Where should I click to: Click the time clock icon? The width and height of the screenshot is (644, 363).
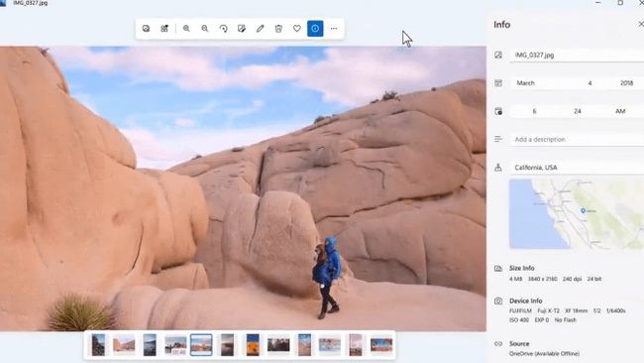[498, 111]
